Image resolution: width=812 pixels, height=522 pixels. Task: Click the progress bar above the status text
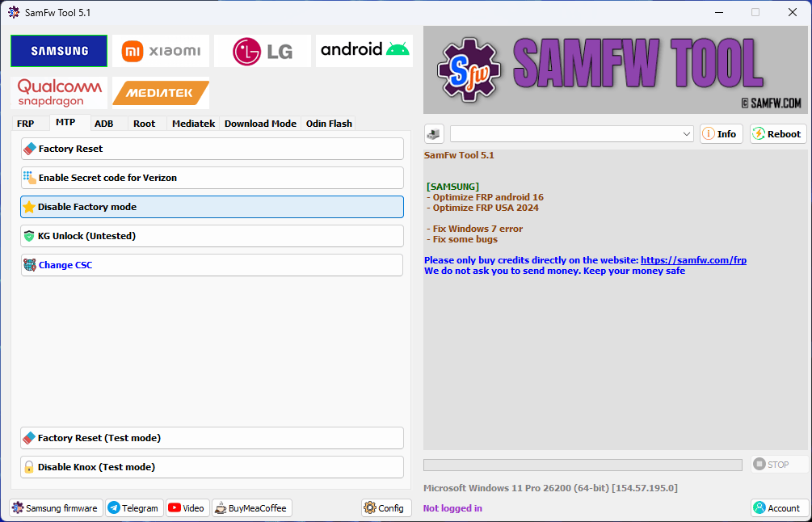click(583, 464)
